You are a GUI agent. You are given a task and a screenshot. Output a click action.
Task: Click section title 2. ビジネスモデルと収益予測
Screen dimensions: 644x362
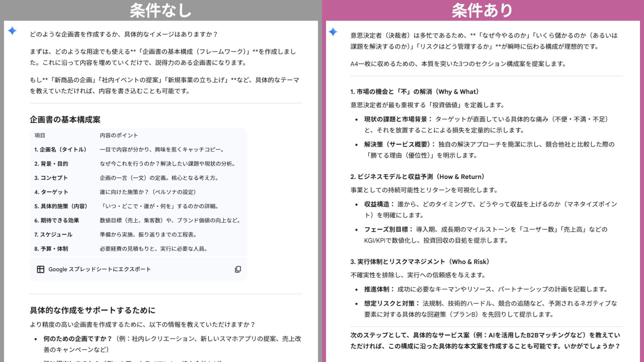[418, 176]
